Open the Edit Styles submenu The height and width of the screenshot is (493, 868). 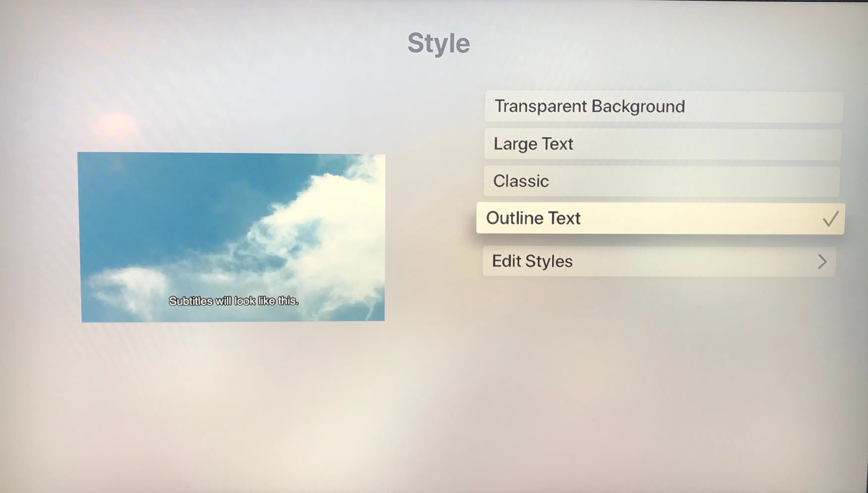pos(659,261)
